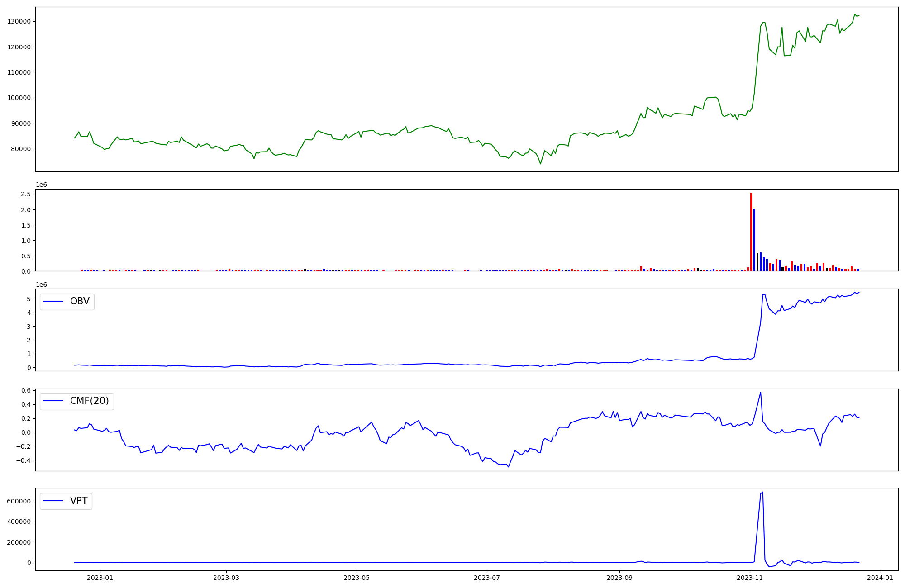Click the 100000 price axis tick label
The image size is (905, 588).
coord(19,98)
